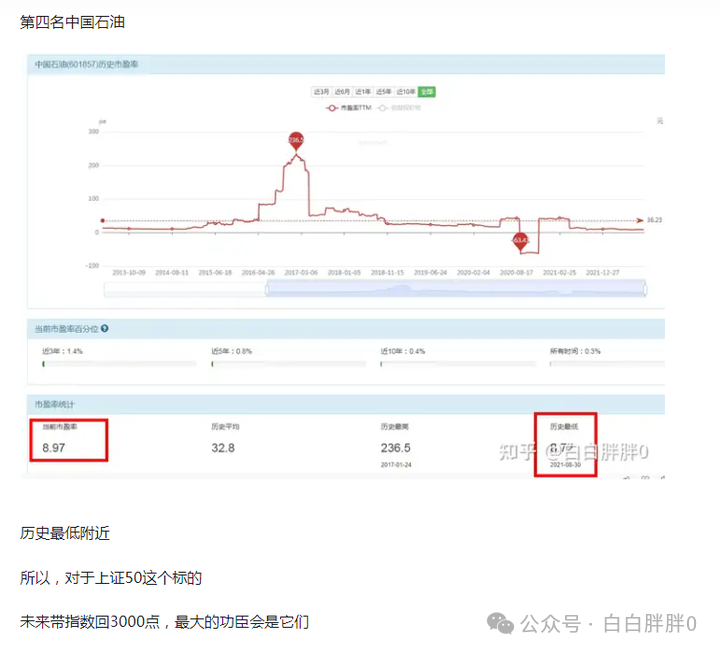The width and height of the screenshot is (720, 653).
Task: Click the right handle of chart zoom slider
Action: (x=645, y=290)
